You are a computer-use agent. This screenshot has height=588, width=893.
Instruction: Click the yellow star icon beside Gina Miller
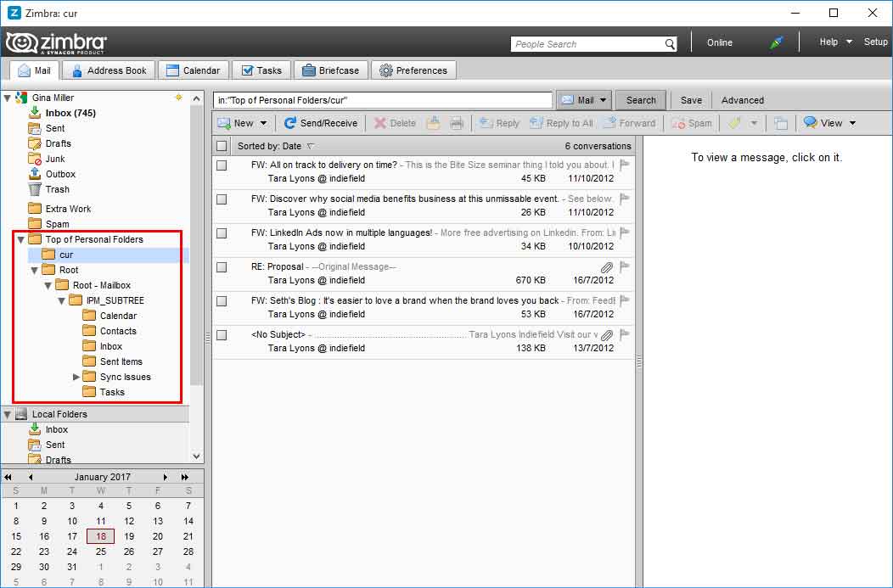[x=178, y=98]
